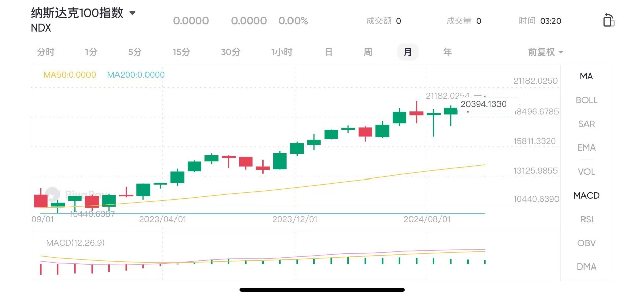The image size is (644, 298).
Task: Enable the MA indicator
Action: pos(587,76)
